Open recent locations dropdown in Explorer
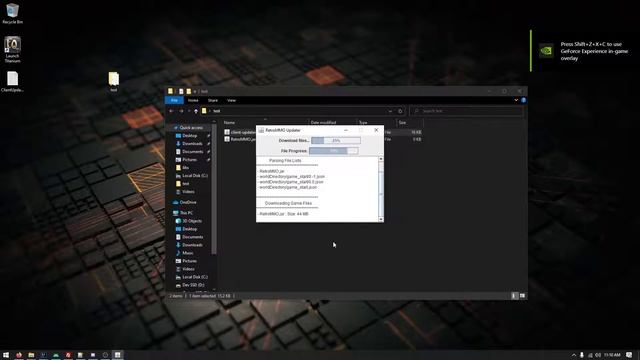Screen dimensions: 640x360 tap(189, 111)
